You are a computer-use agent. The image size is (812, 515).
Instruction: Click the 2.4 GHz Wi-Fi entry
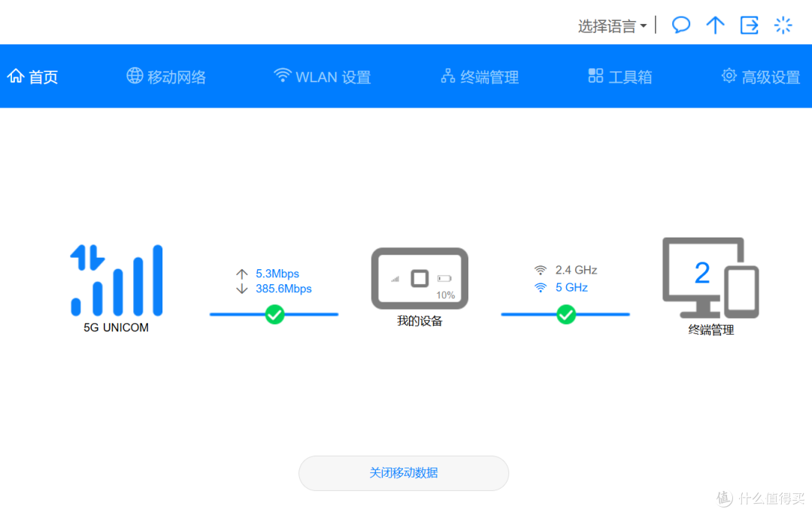566,270
